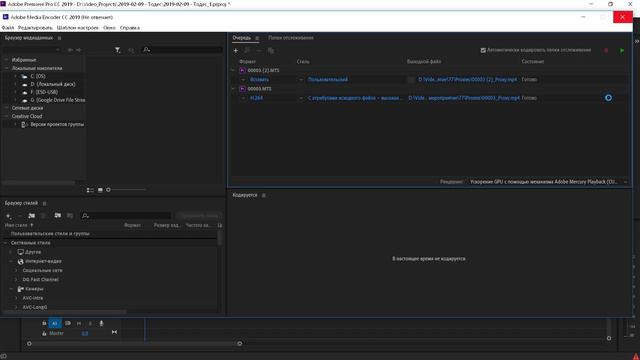The width and height of the screenshot is (640, 360).
Task: Toggle the M mute button on A1 track
Action: coord(79,323)
